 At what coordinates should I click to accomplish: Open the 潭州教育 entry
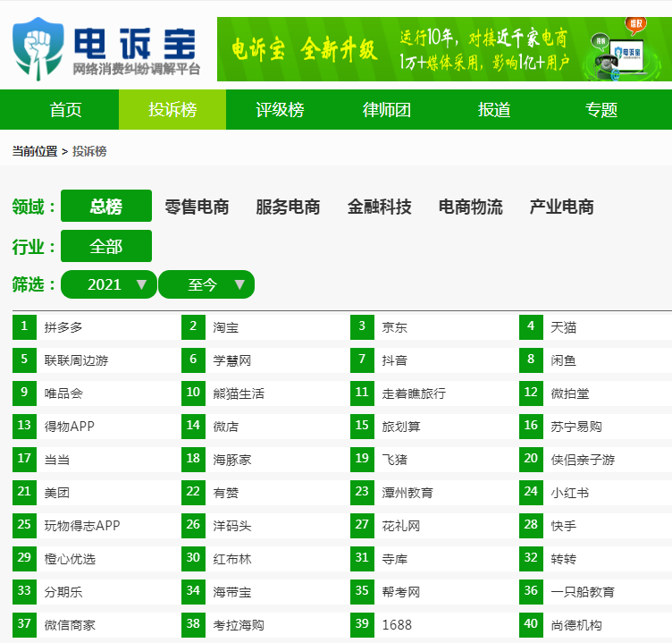click(x=407, y=493)
